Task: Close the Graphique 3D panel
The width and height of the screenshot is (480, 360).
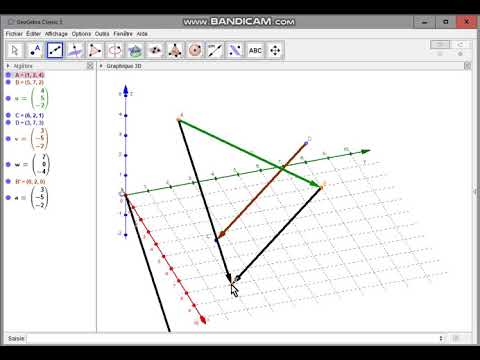Action: pyautogui.click(x=468, y=66)
